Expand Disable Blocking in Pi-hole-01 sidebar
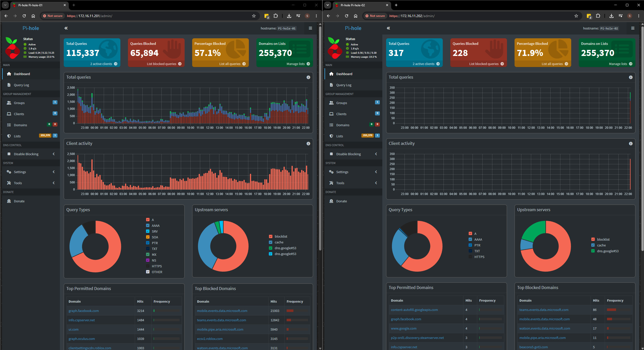Image resolution: width=644 pixels, height=350 pixels. tap(31, 154)
